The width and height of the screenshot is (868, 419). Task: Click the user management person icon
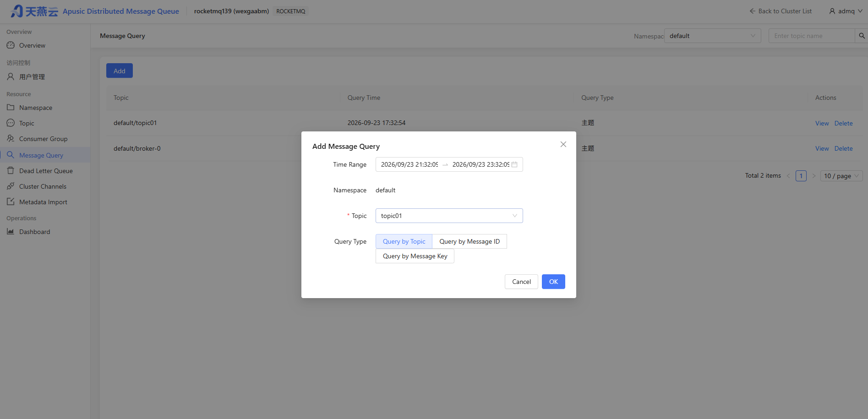click(11, 76)
